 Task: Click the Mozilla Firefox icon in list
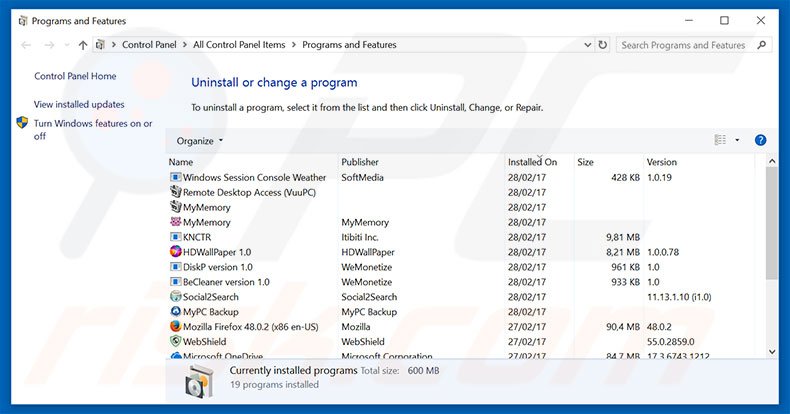pos(175,326)
